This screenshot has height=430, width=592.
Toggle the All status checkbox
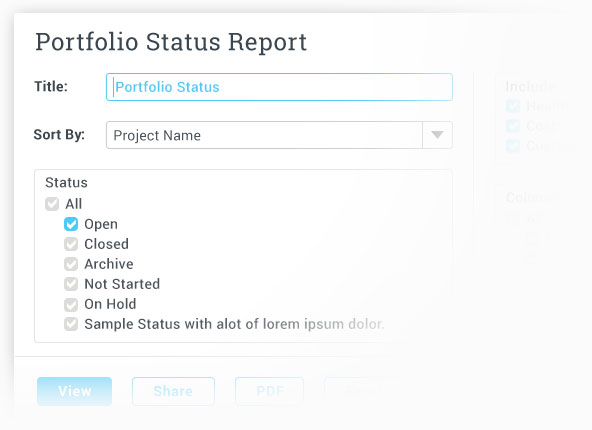[52, 204]
